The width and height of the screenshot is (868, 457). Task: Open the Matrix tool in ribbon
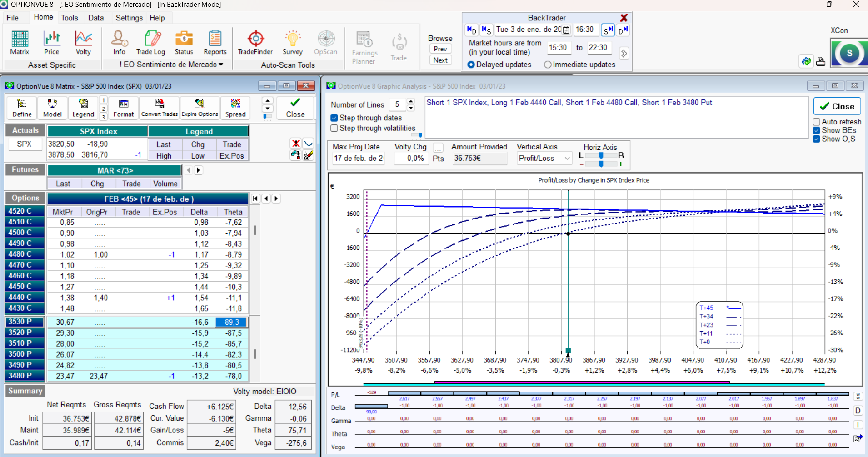(x=20, y=43)
